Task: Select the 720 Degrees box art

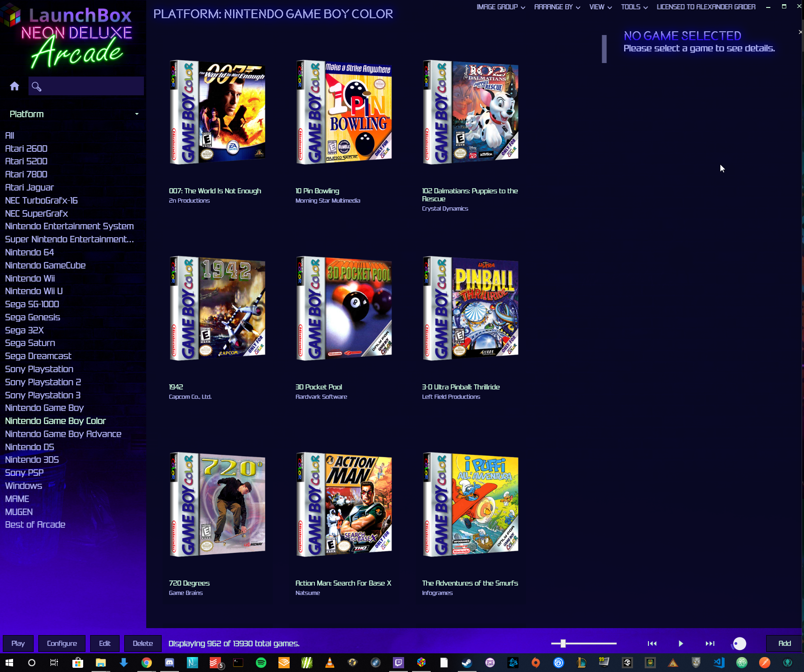Action: pyautogui.click(x=218, y=504)
